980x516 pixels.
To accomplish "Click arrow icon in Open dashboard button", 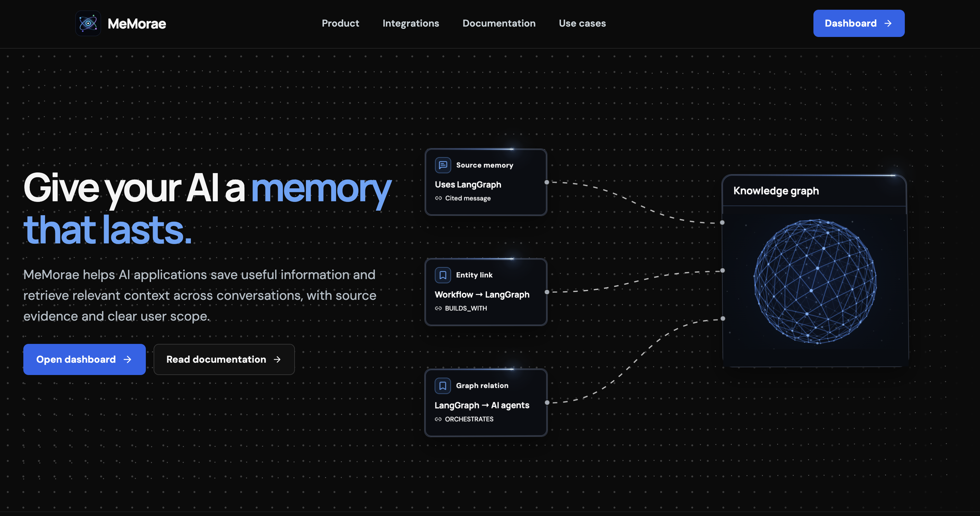I will point(127,359).
